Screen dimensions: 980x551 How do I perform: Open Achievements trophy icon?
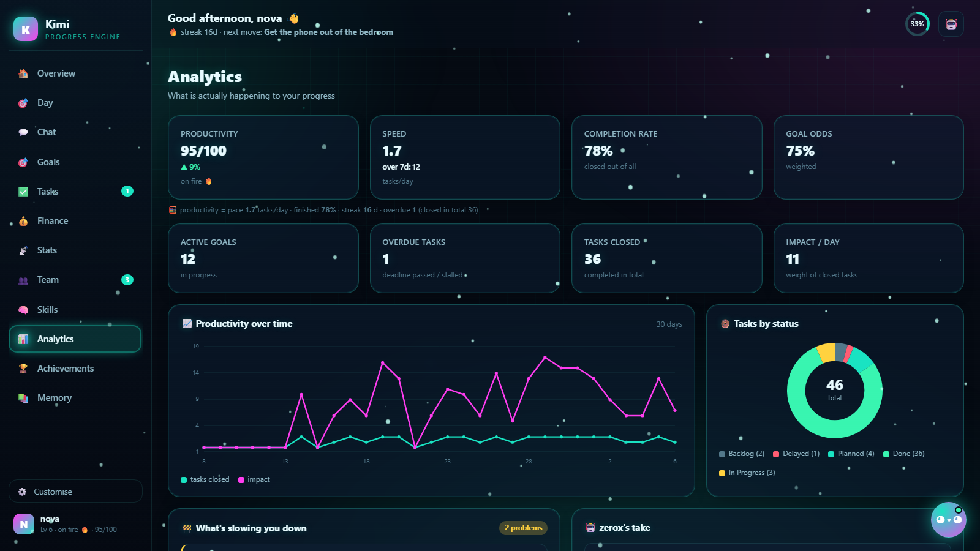tap(23, 369)
